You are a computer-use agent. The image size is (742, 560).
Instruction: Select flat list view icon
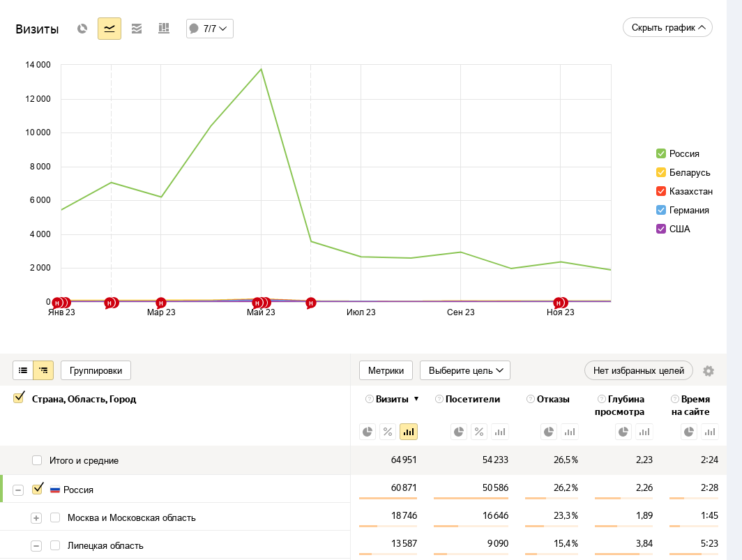pyautogui.click(x=23, y=370)
